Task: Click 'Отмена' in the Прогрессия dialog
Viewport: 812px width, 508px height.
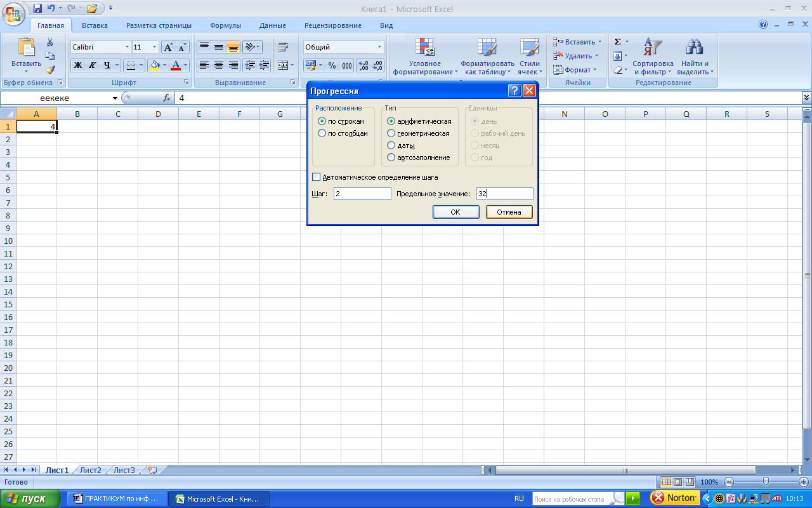Action: coord(509,212)
